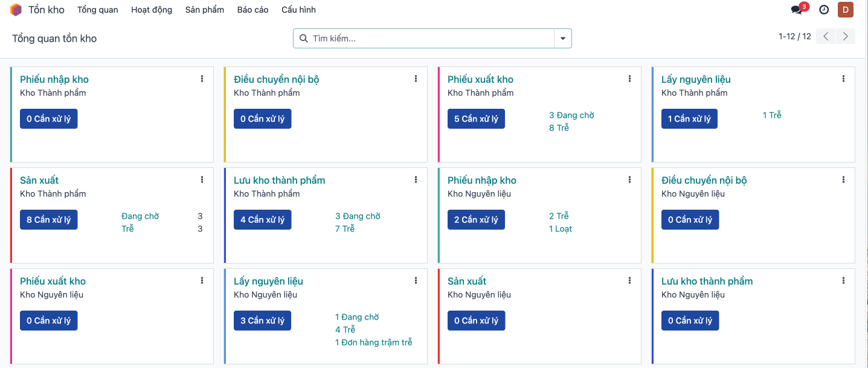
Task: Open 3 Đang chờ in Phiếu xuất kho Thành phẩm
Action: pyautogui.click(x=571, y=115)
